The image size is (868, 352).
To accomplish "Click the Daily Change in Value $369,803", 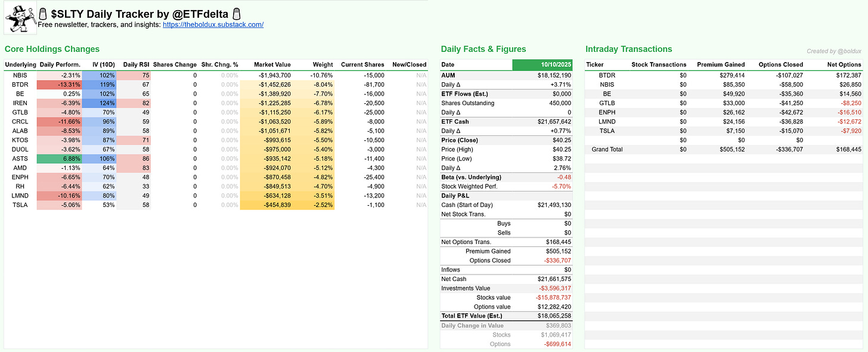I will pyautogui.click(x=559, y=325).
